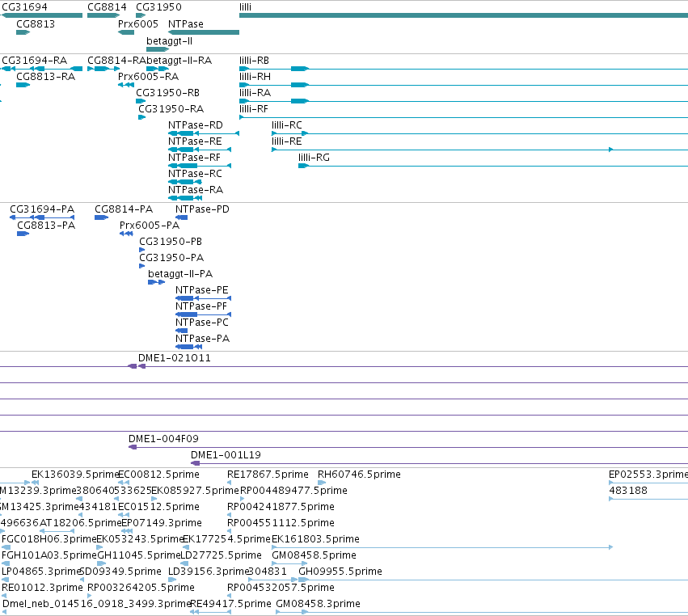This screenshot has height=616, width=688.
Task: Select the CG8813-RA transcript label
Action: [x=45, y=76]
